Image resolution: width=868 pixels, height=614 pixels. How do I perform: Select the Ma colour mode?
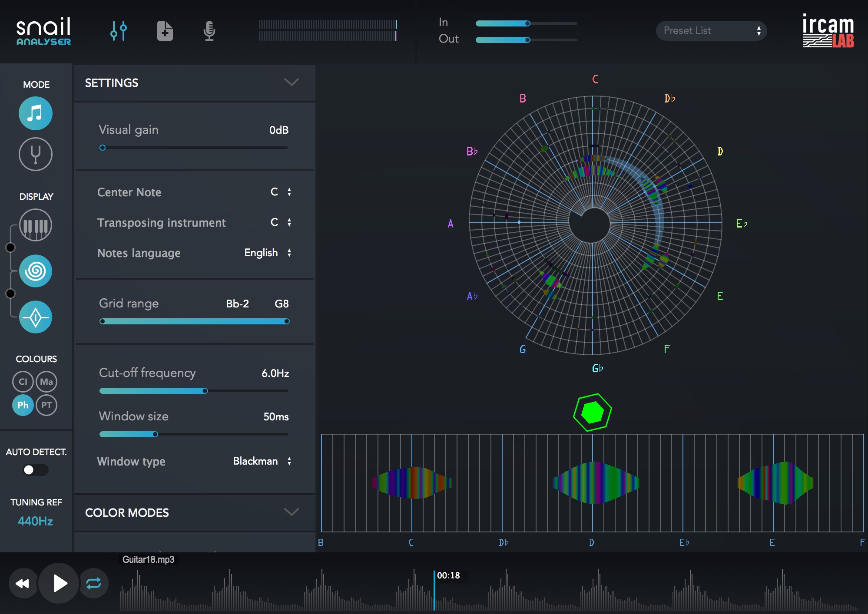pos(46,382)
